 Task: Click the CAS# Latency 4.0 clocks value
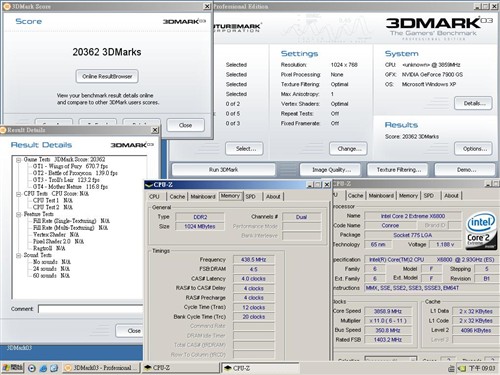coord(254,279)
